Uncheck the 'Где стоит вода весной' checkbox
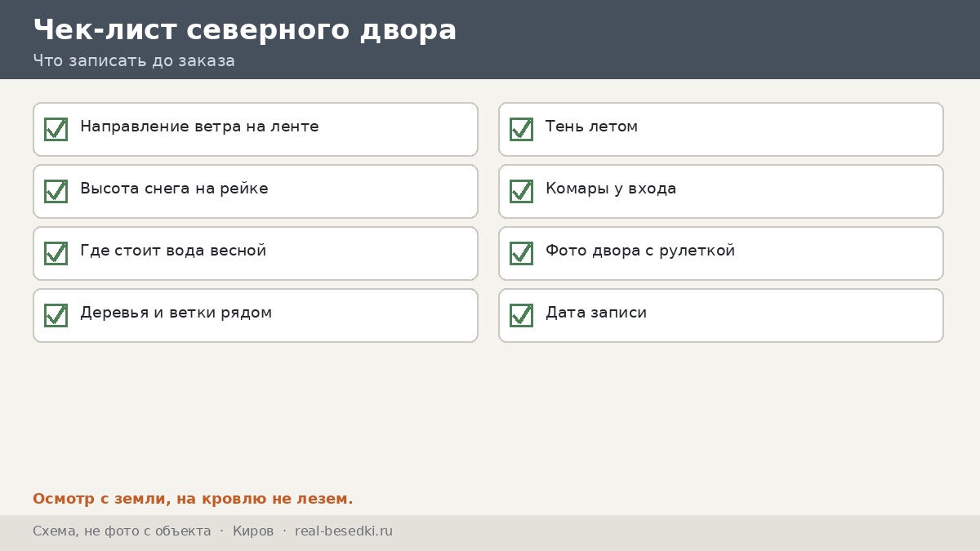 (x=56, y=253)
